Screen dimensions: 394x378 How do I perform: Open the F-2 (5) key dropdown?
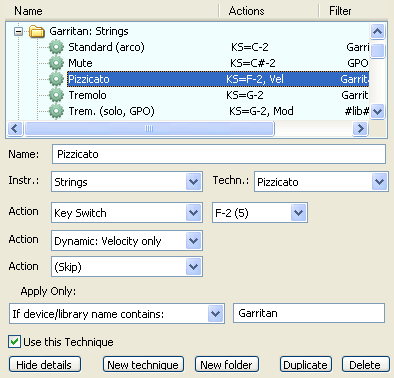point(260,213)
